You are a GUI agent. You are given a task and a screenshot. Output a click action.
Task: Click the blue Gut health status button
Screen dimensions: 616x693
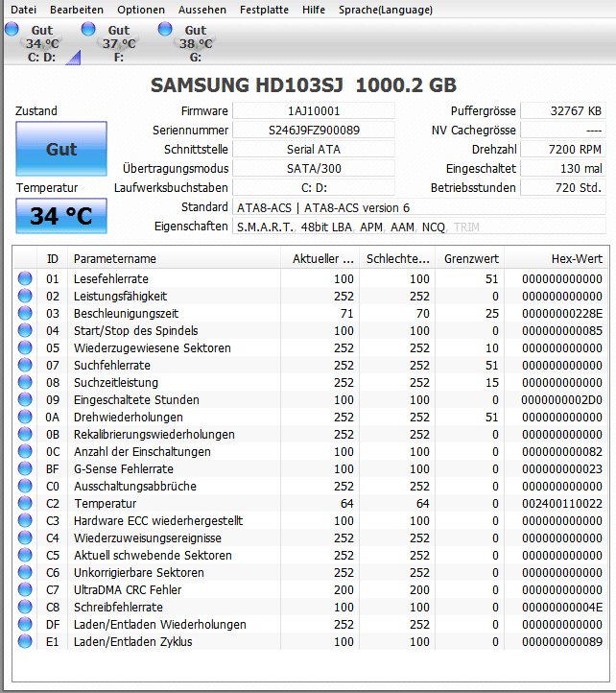tap(61, 149)
